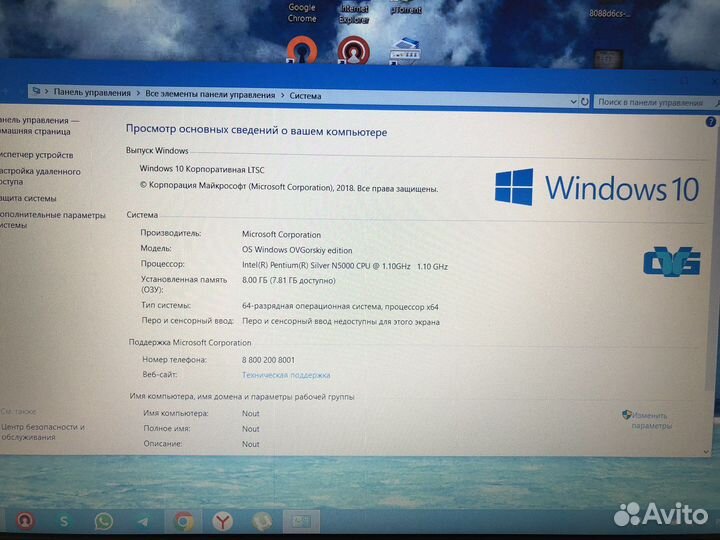Open the dark thumbnail desktop icon

coord(608,59)
